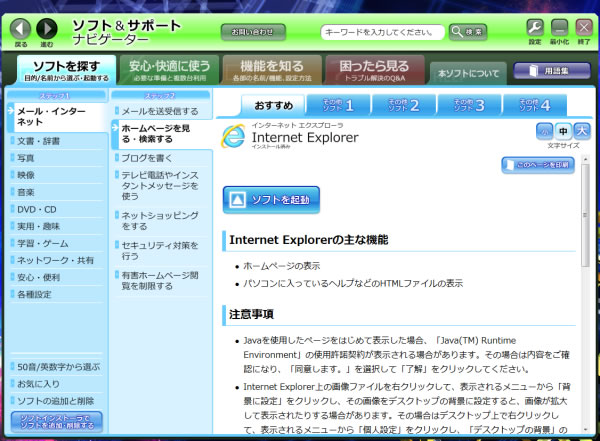This screenshot has width=600, height=441.
Task: Choose 有害ホームページ閲覧を制限する item
Action: click(161, 281)
